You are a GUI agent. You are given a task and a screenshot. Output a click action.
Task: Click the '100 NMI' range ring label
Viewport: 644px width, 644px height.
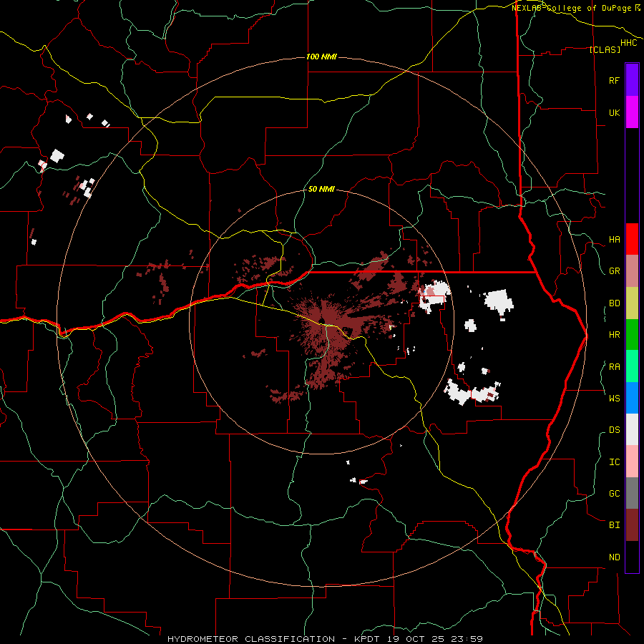tap(321, 57)
